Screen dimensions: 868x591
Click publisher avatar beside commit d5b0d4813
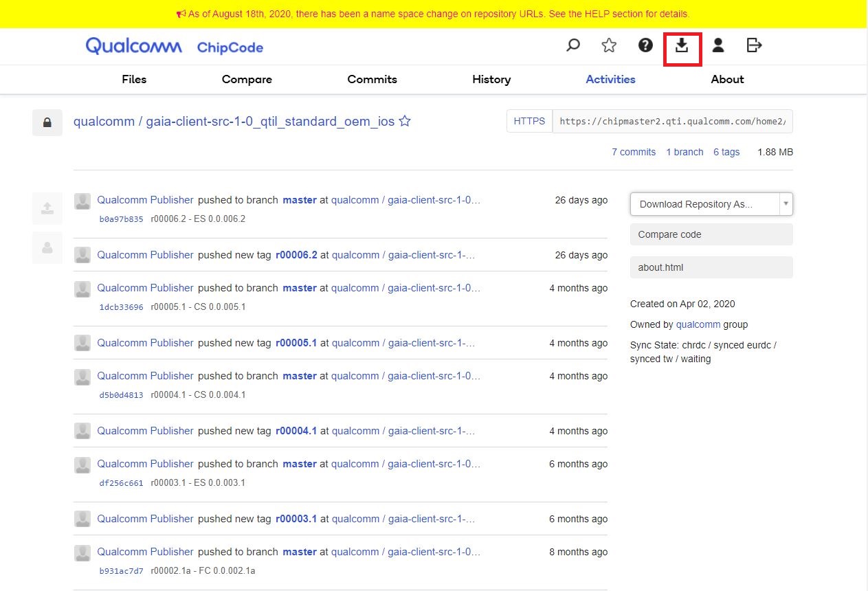(x=82, y=377)
